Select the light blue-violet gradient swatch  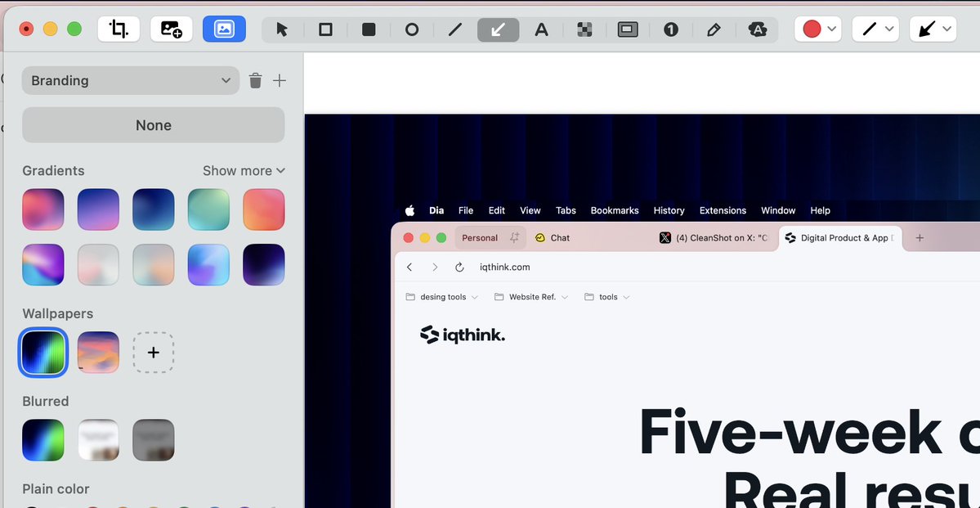point(208,265)
